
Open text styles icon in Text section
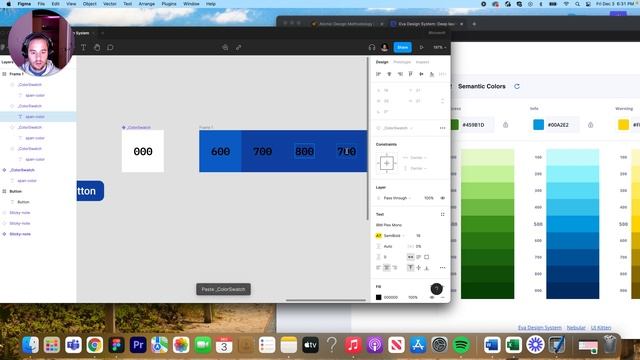(x=442, y=214)
